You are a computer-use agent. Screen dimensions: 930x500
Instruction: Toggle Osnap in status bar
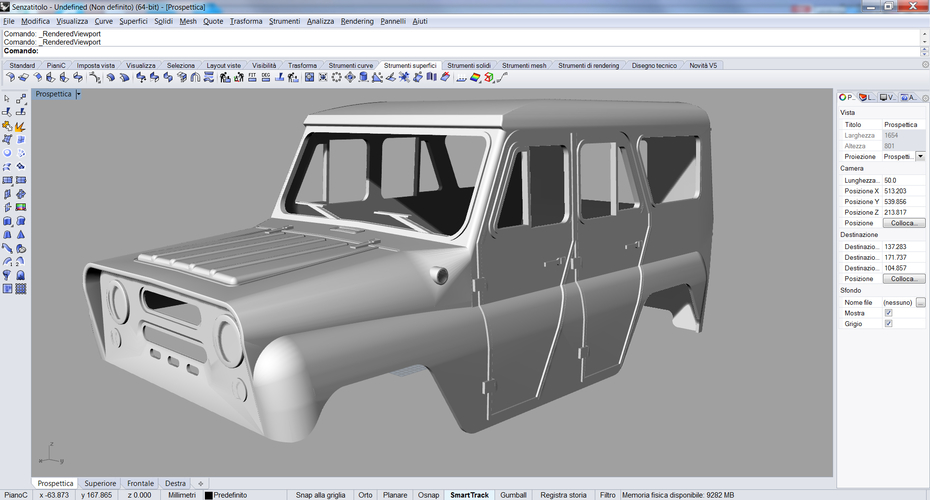428,495
